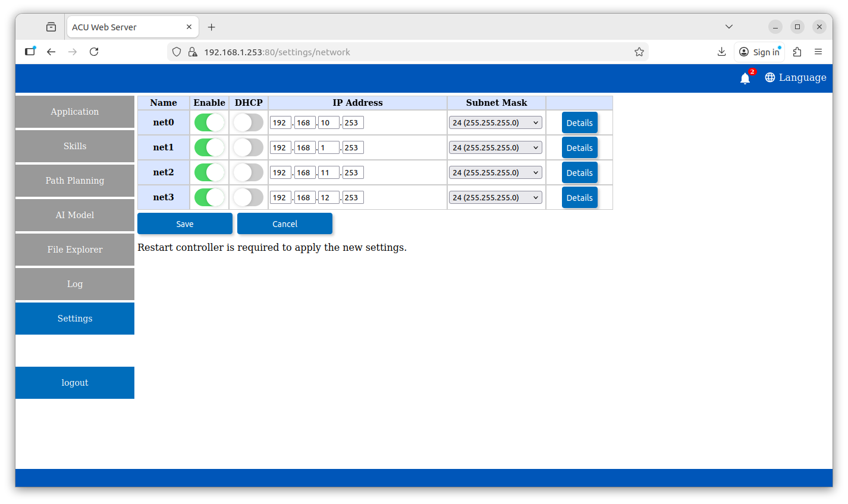
Task: Click the site security padlock icon
Action: [x=193, y=52]
